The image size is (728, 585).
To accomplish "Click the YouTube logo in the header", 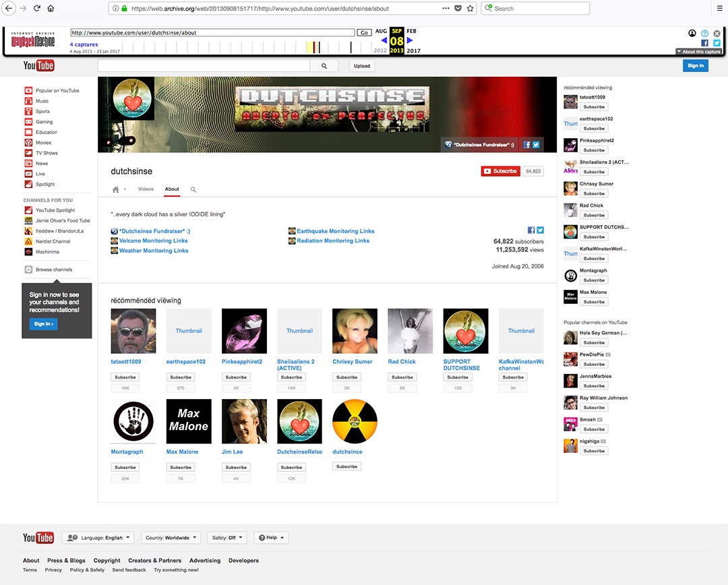I will point(38,65).
